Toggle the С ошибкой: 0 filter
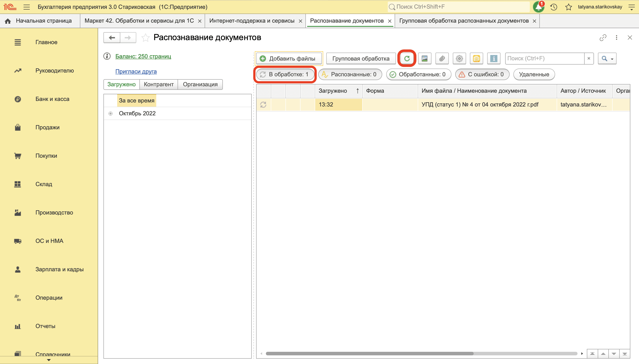 click(x=483, y=74)
